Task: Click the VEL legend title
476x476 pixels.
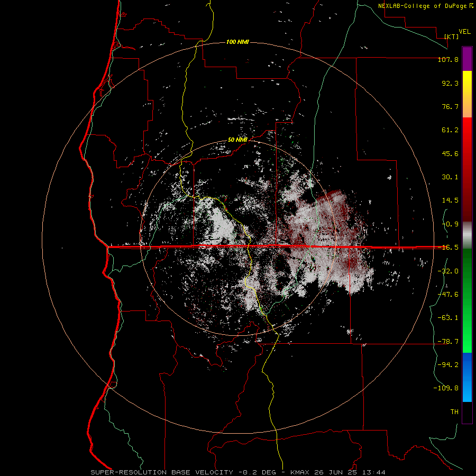Action: [x=464, y=31]
